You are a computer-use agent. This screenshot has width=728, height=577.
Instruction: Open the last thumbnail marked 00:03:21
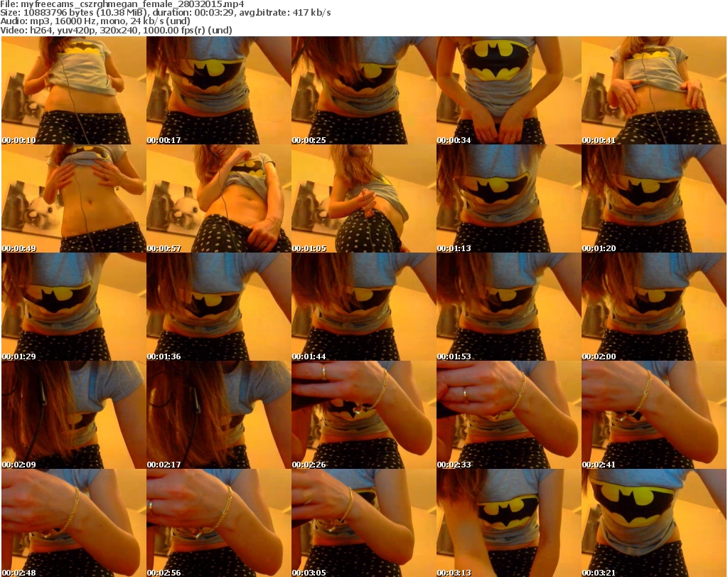pyautogui.click(x=654, y=523)
